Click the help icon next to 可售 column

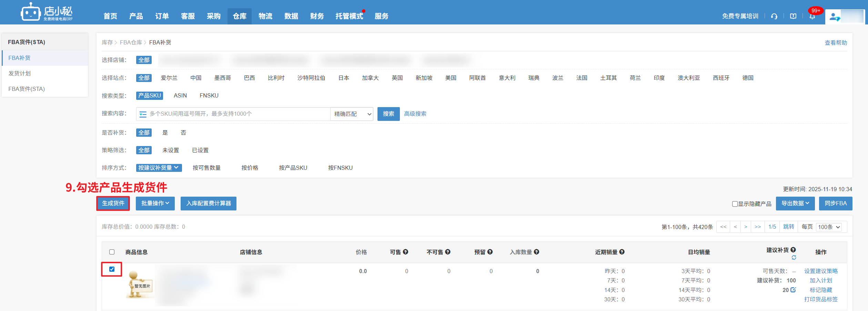click(405, 252)
